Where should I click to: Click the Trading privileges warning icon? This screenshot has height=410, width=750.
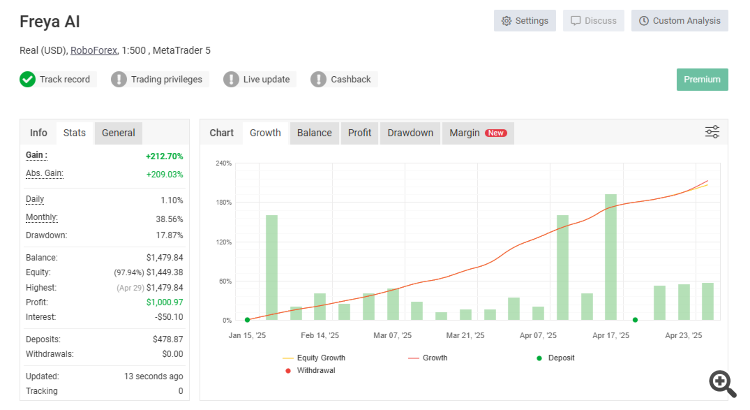point(119,79)
